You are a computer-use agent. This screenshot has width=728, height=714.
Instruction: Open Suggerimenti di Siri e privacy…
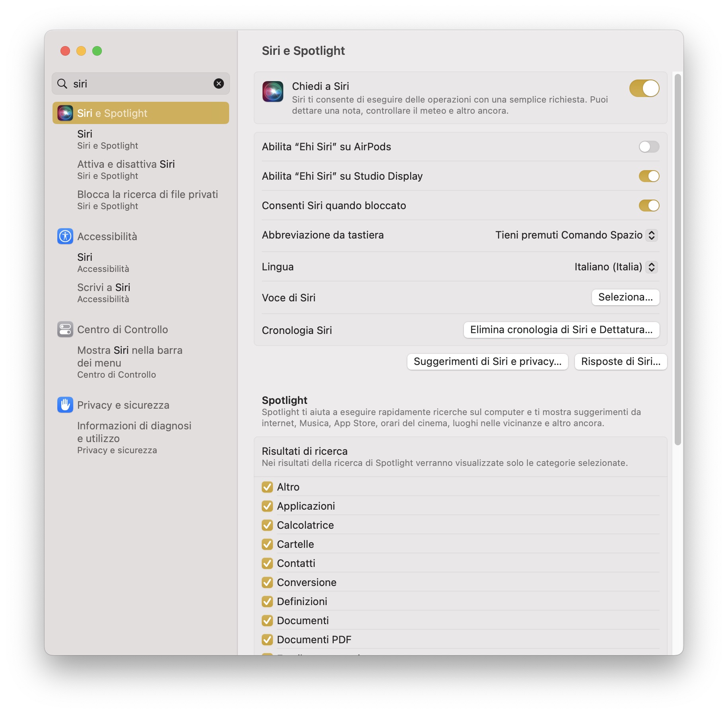coord(487,362)
